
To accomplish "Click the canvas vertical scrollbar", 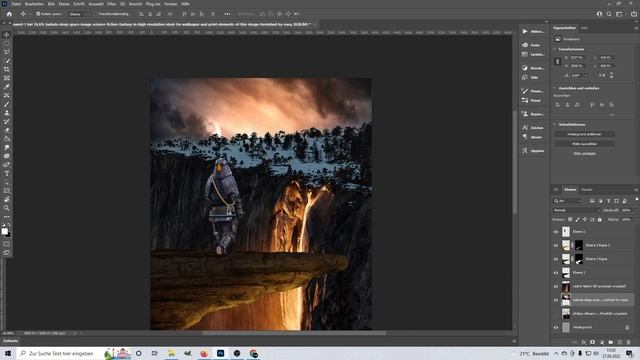I will tap(515, 162).
